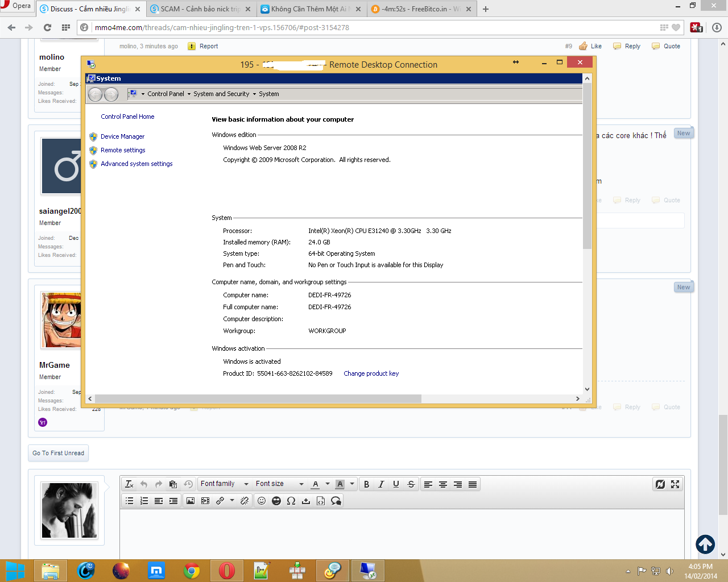Click the Remove Formatting icon in editor
The width and height of the screenshot is (728, 582).
129,484
